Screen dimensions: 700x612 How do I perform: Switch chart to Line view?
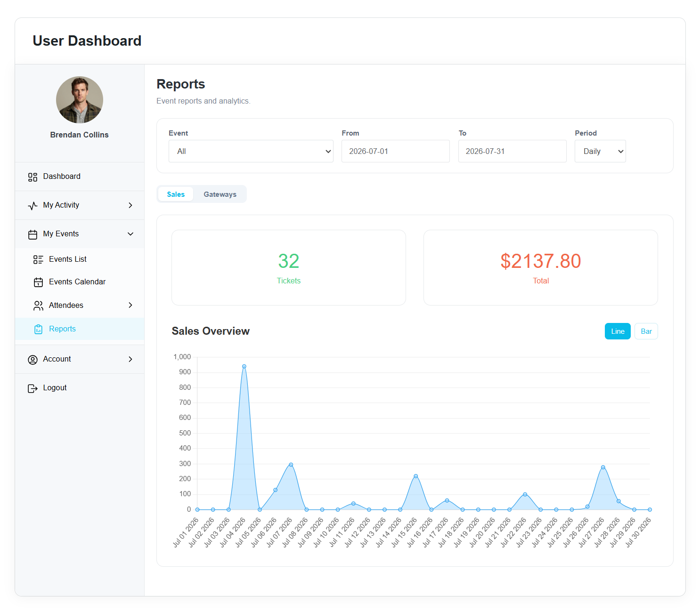coord(618,331)
